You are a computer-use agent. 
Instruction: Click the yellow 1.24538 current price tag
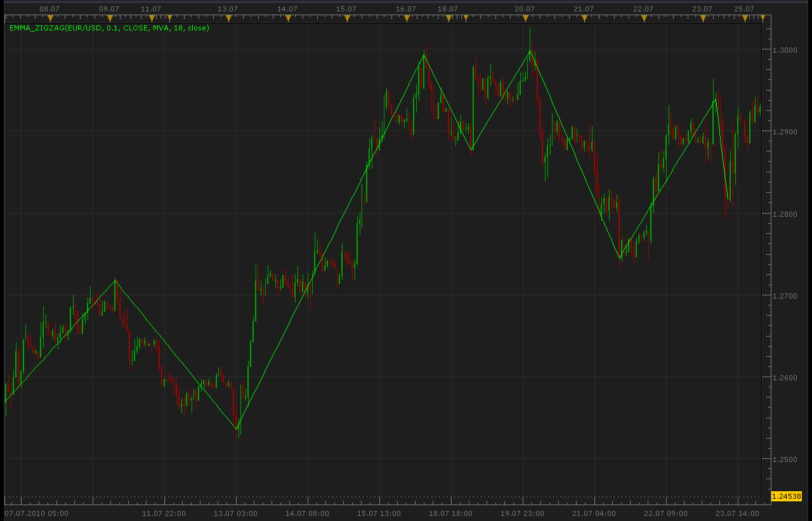coord(787,496)
